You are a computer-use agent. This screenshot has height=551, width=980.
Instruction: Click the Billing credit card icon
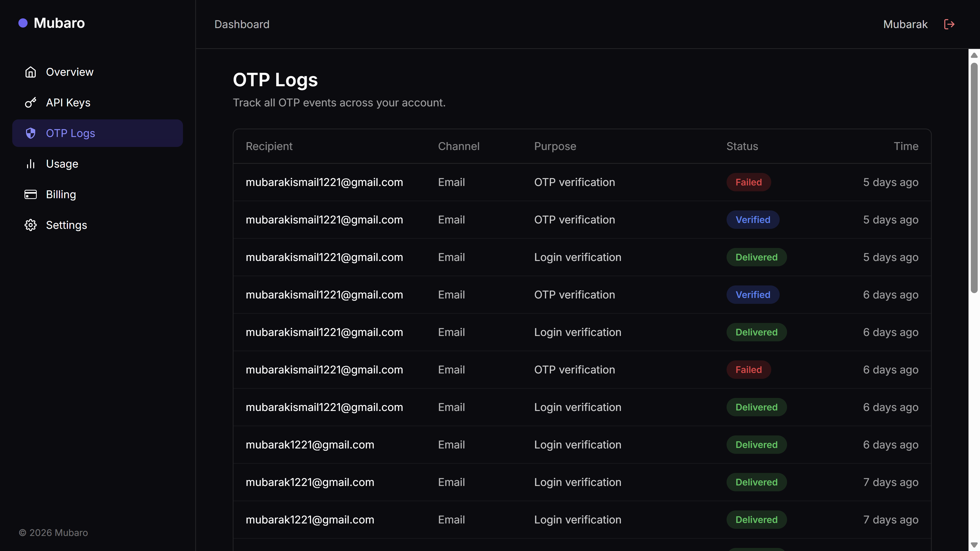30,194
